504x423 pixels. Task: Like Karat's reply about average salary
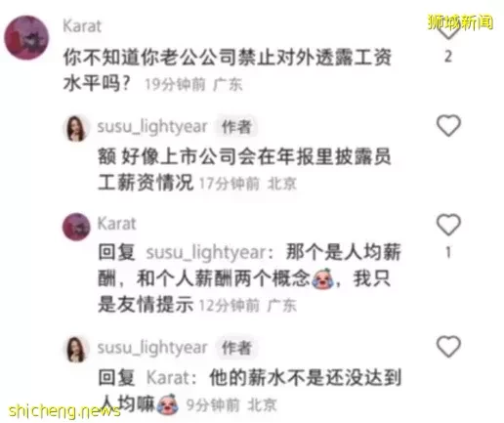pos(448,225)
